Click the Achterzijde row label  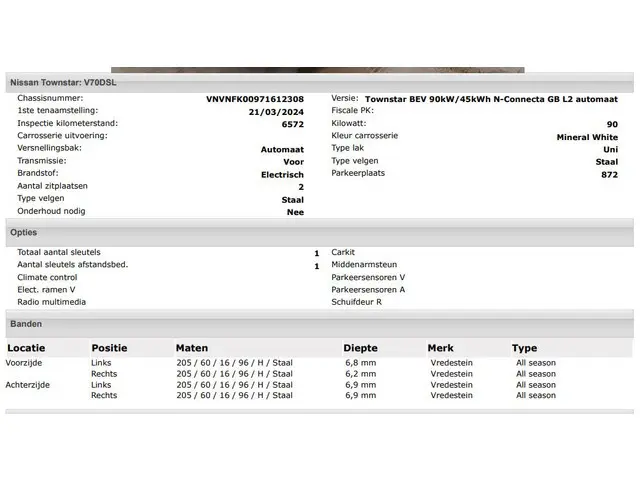pos(28,384)
